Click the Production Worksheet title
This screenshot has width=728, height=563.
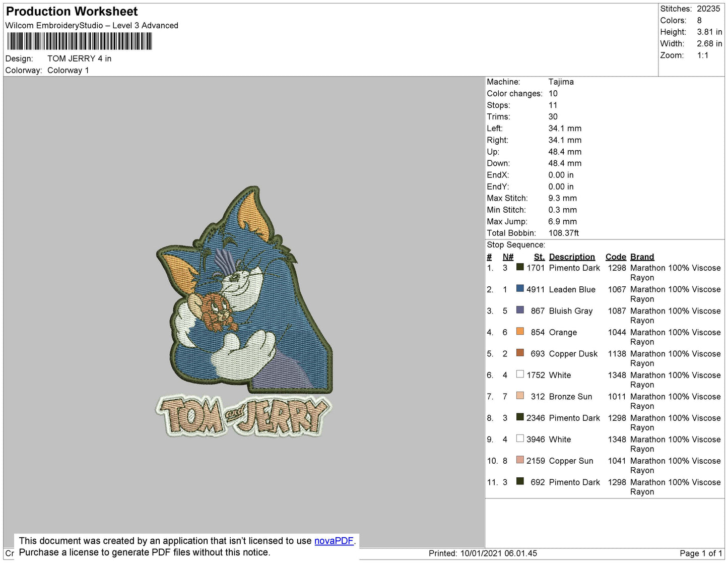[x=72, y=12]
